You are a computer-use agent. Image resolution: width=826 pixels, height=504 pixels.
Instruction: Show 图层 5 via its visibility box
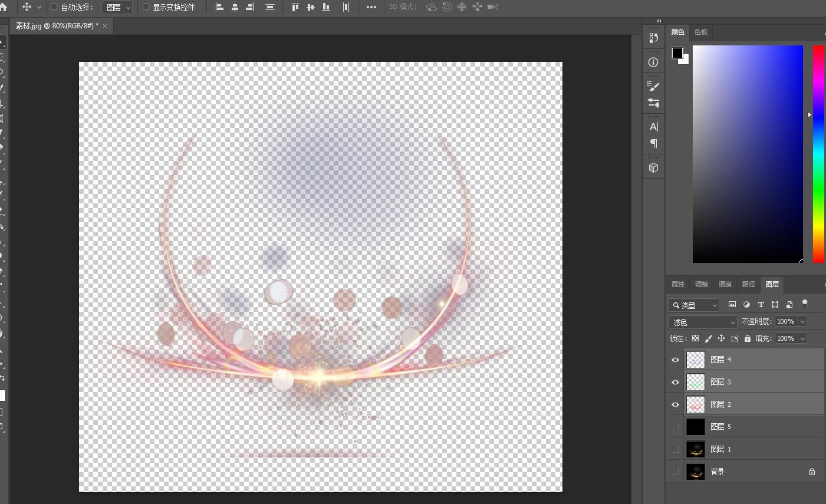(675, 427)
